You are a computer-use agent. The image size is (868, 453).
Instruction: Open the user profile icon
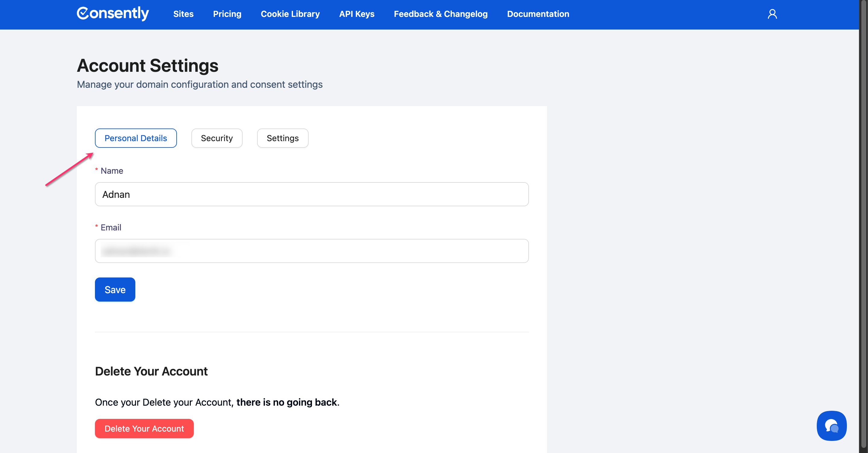pos(772,14)
